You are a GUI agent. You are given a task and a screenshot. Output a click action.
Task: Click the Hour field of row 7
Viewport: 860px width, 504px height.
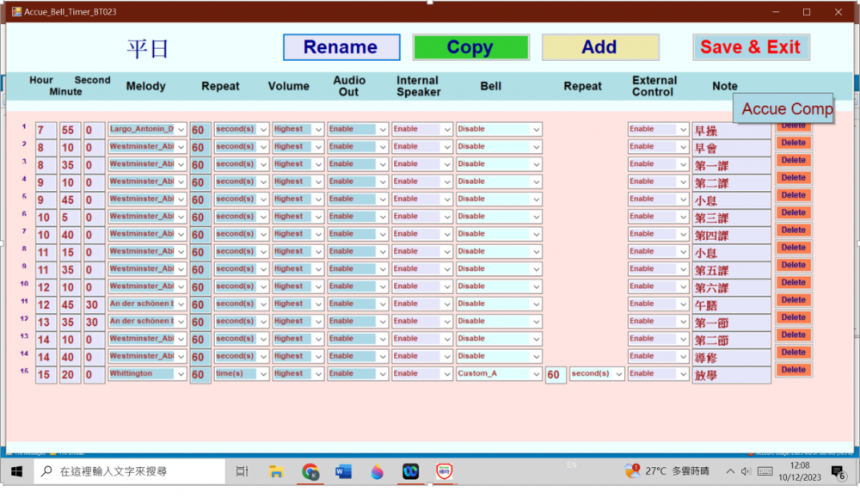46,235
